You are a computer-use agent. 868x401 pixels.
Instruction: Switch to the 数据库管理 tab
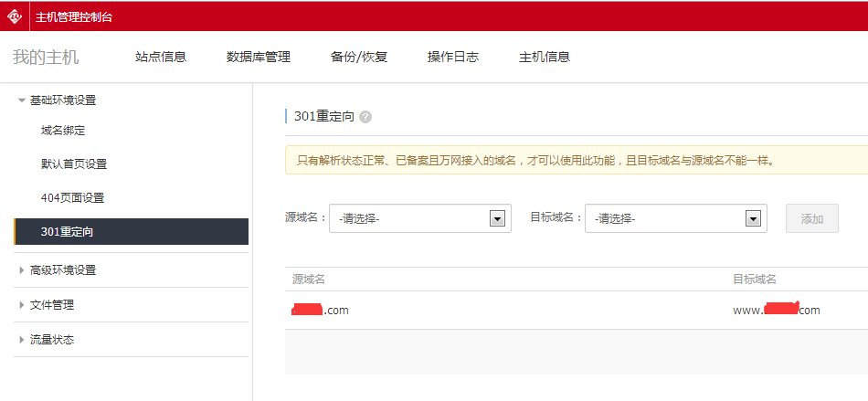tap(259, 57)
